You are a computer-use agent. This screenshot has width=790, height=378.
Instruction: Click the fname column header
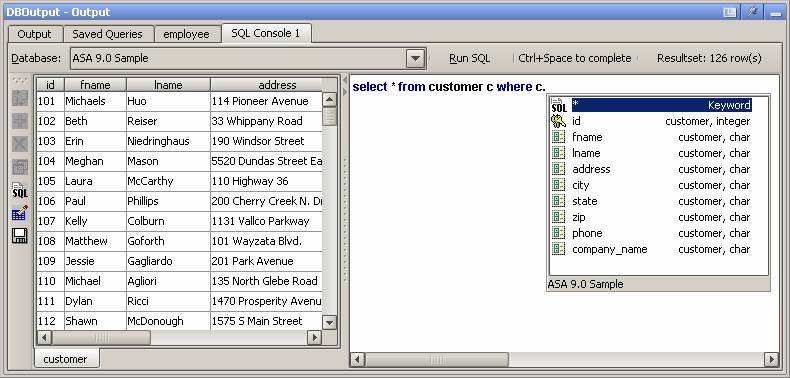click(95, 85)
